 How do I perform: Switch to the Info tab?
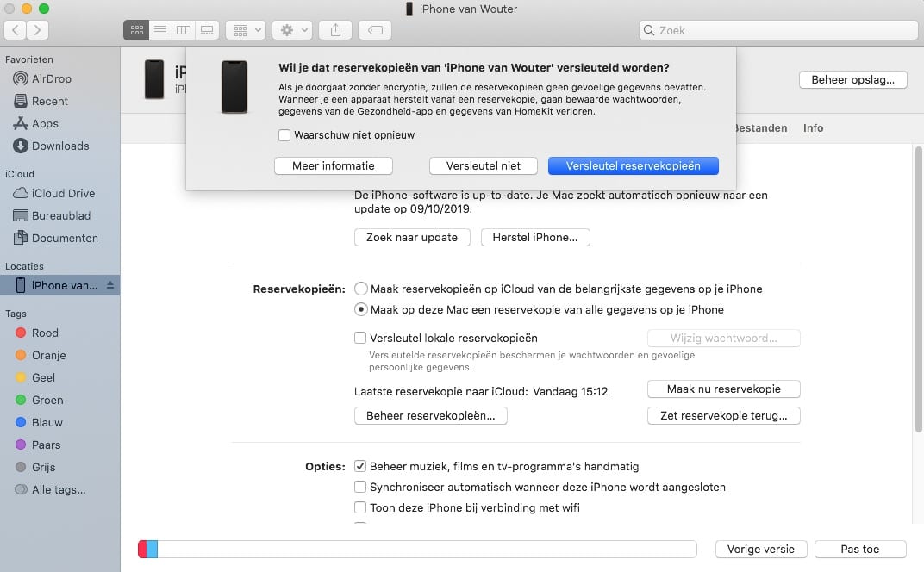point(813,127)
